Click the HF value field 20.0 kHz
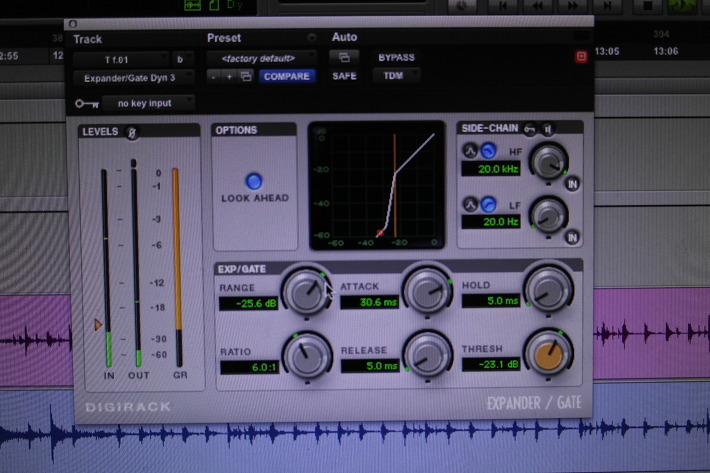Image resolution: width=710 pixels, height=473 pixels. pyautogui.click(x=490, y=169)
